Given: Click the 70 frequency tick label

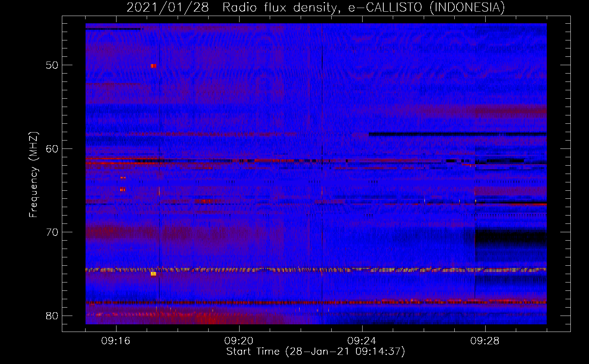Looking at the screenshot, I should pos(52,232).
